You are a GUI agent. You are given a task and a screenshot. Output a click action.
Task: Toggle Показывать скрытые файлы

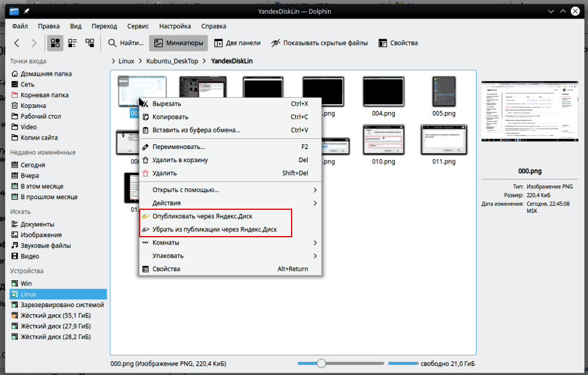pos(319,43)
